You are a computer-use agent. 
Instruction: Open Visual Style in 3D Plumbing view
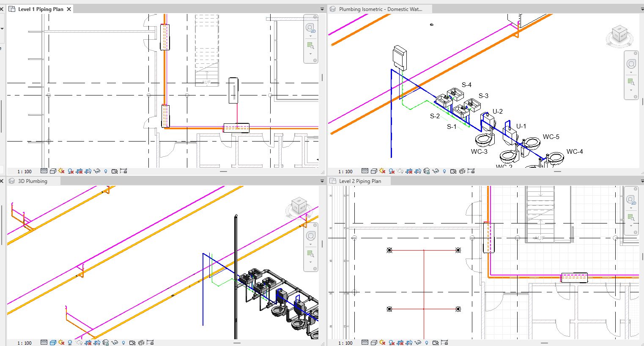tap(53, 343)
